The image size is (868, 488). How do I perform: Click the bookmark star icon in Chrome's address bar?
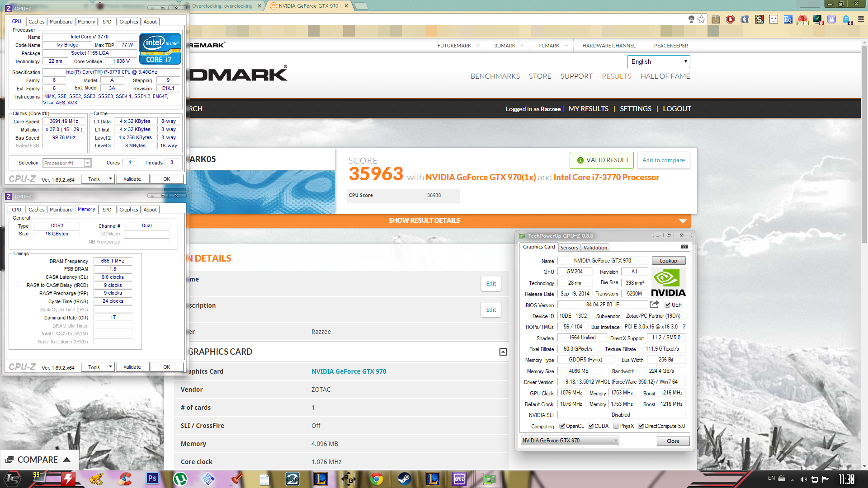(x=701, y=19)
